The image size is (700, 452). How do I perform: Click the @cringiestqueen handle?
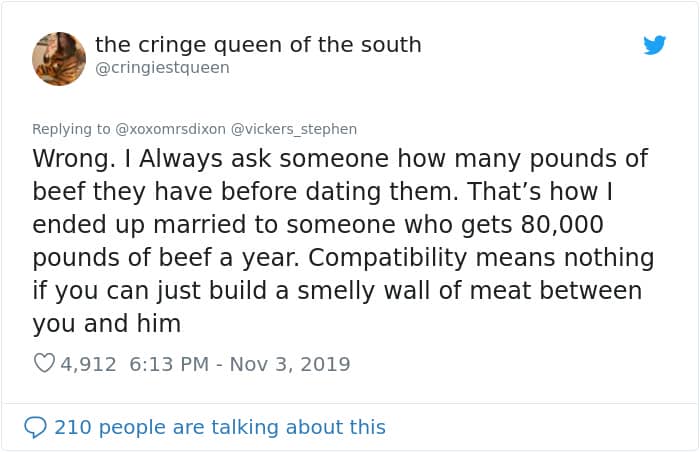tap(162, 68)
